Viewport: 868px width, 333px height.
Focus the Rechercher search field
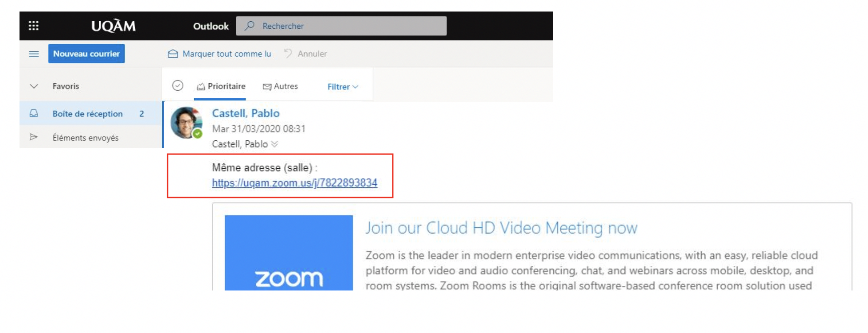[341, 26]
